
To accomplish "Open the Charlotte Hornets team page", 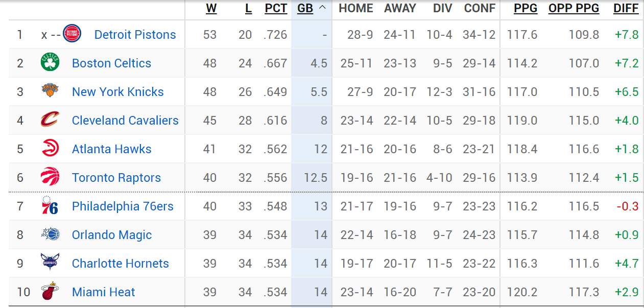I will pyautogui.click(x=121, y=264).
